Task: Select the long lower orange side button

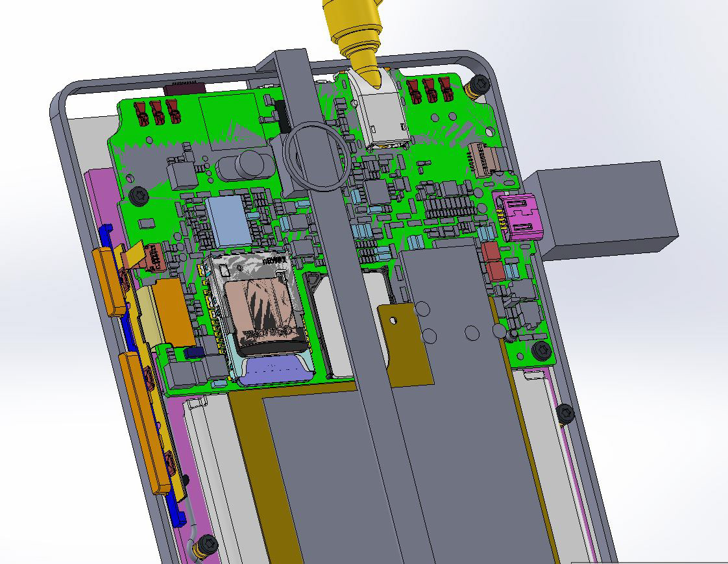Action: click(145, 423)
